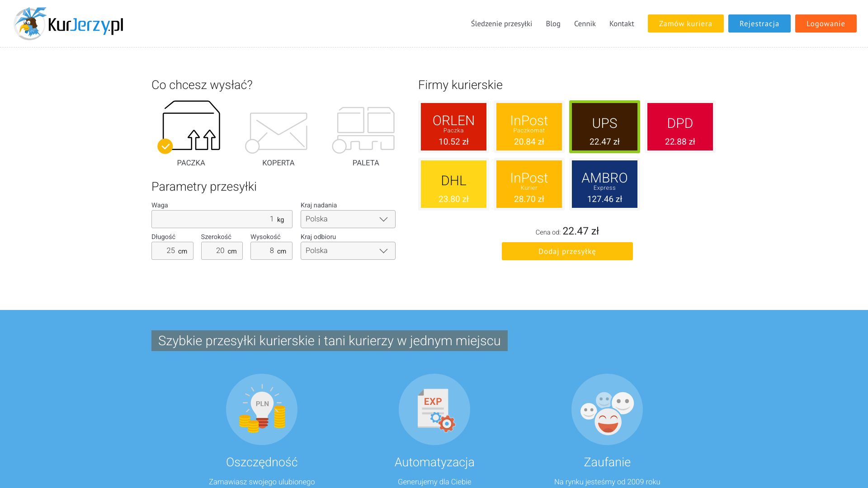
Task: Click the 'Co chcesz wysłać?' heading
Action: pyautogui.click(x=202, y=85)
